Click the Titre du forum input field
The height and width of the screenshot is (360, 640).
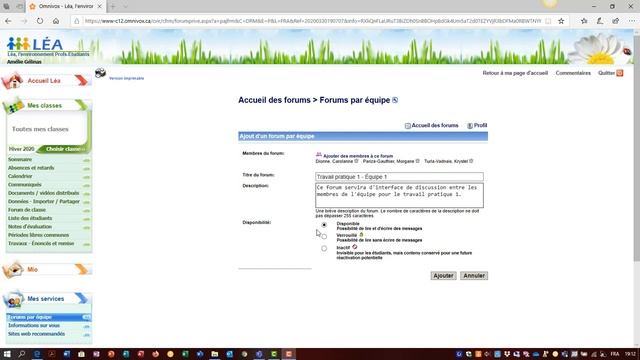pyautogui.click(x=399, y=177)
